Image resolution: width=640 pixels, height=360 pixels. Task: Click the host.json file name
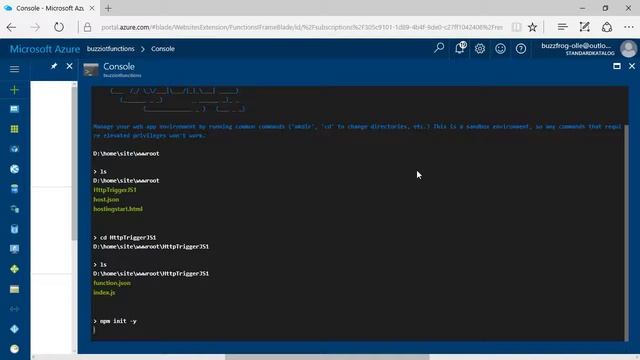106,200
